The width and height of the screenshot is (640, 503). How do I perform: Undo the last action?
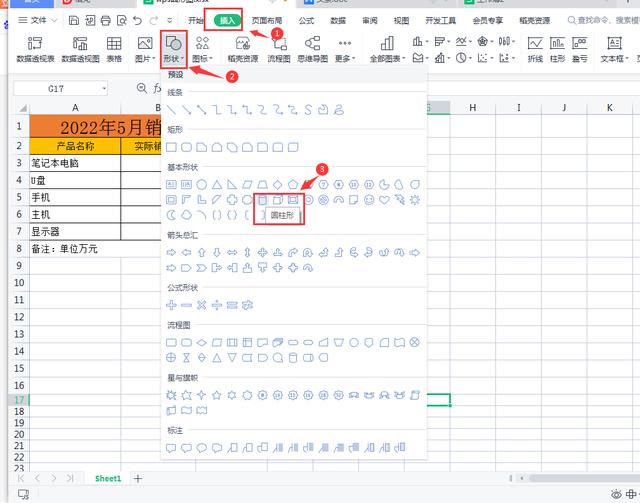tap(138, 20)
